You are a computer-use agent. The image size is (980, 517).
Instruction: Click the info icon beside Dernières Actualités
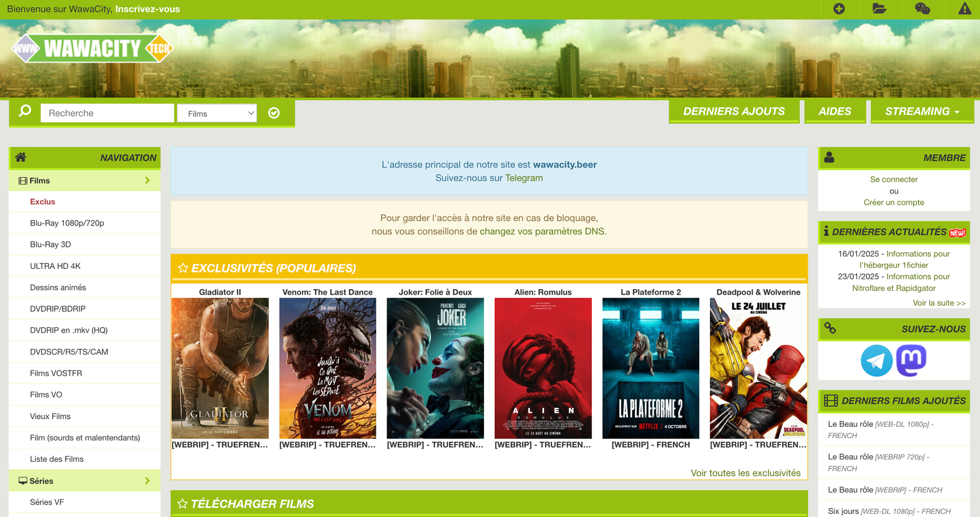pos(826,231)
